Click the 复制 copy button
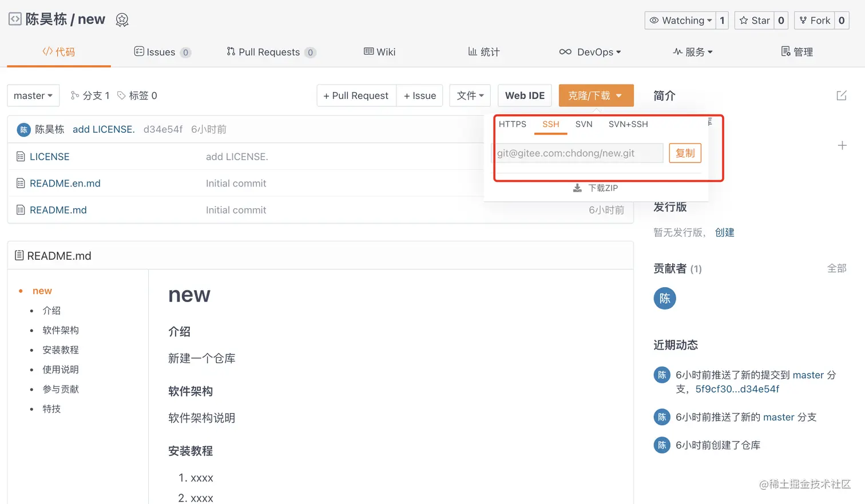 [685, 153]
